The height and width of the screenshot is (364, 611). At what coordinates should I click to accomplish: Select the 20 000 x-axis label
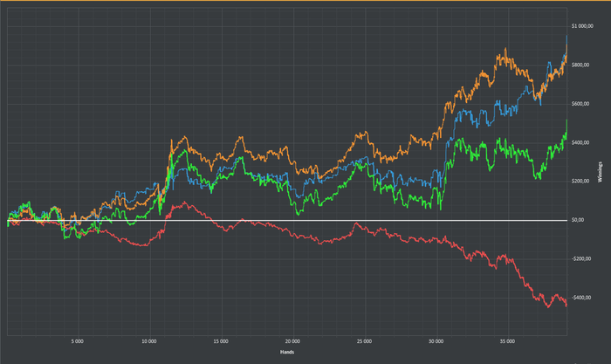click(292, 342)
